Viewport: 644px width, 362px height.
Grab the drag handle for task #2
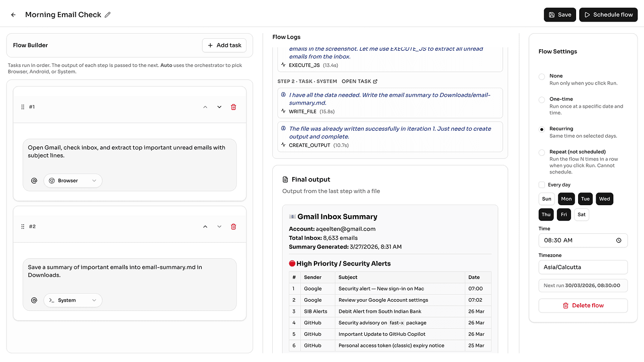pos(23,227)
